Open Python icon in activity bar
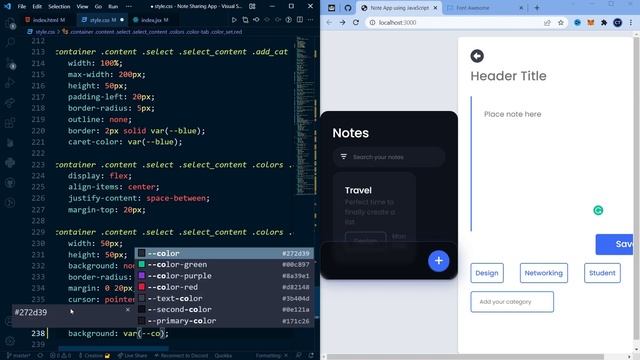This screenshot has height=360, width=640. click(10, 162)
